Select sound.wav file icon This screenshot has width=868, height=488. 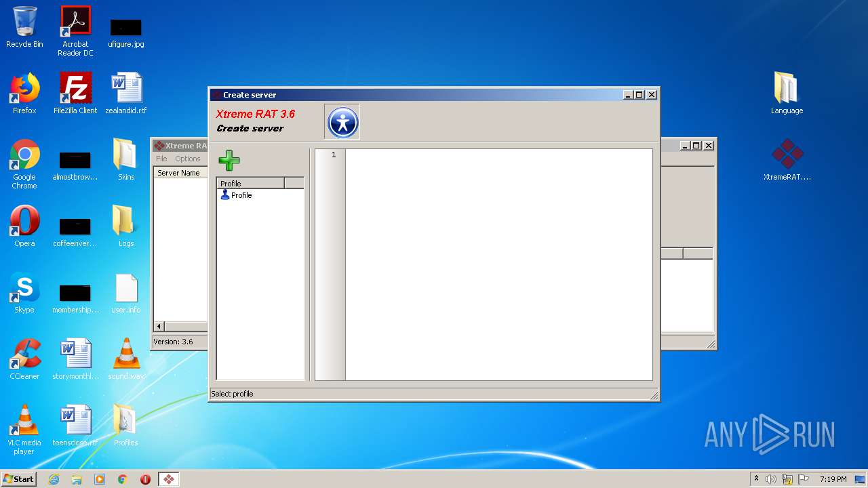(126, 359)
